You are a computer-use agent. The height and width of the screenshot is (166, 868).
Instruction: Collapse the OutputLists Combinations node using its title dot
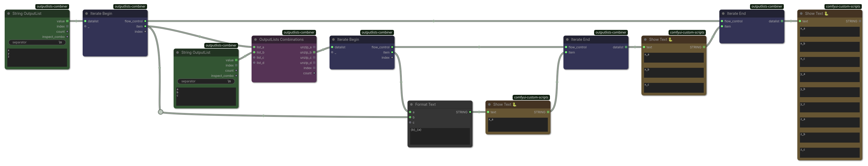[x=255, y=39]
